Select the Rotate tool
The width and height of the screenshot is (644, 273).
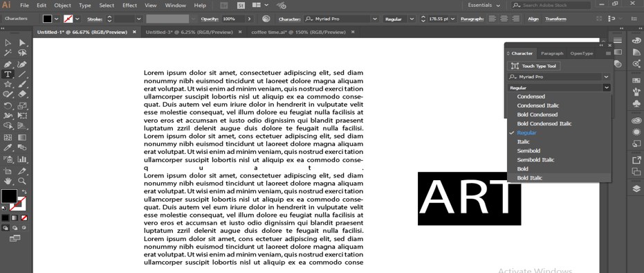[8, 105]
